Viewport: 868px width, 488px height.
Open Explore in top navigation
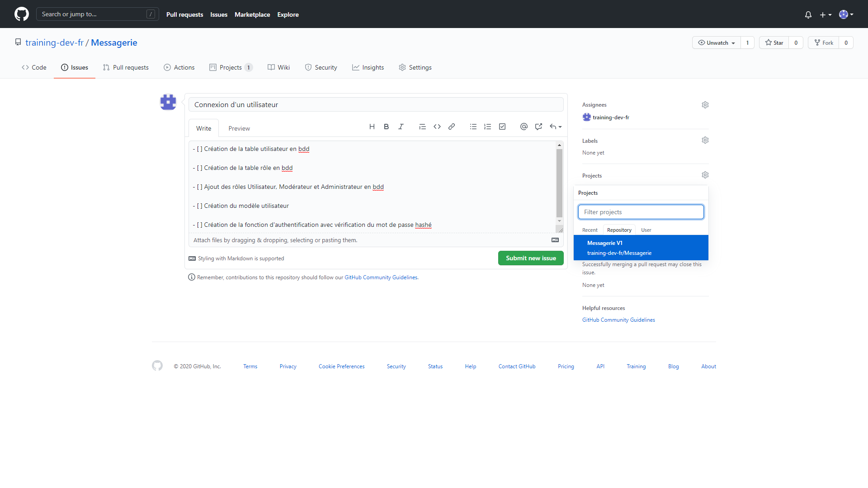coord(288,14)
